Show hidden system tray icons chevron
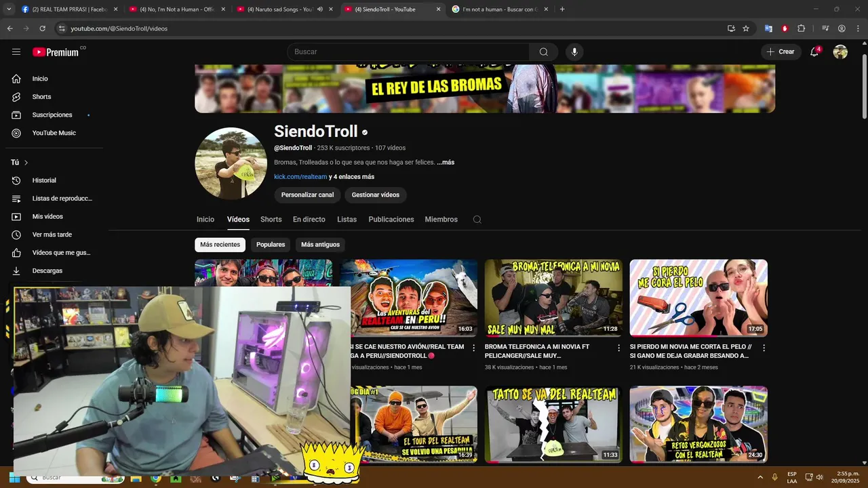This screenshot has height=488, width=868. pyautogui.click(x=759, y=477)
